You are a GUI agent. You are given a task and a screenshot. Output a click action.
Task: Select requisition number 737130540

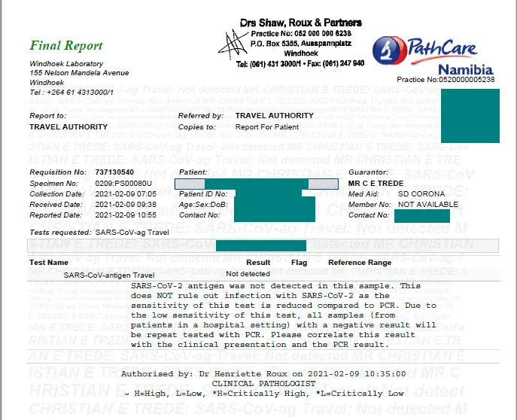pyautogui.click(x=114, y=172)
